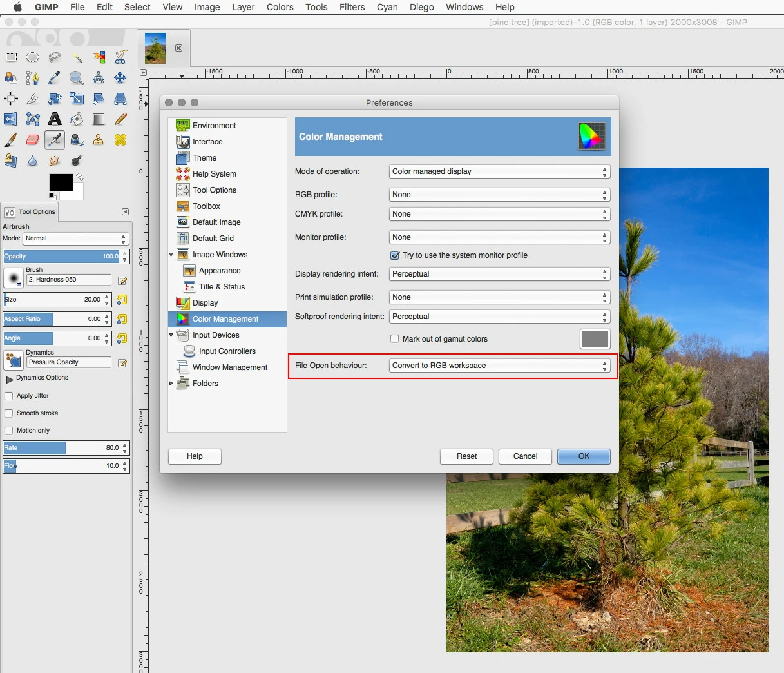This screenshot has width=784, height=673.
Task: Open File Open behaviour dropdown
Action: (x=500, y=366)
